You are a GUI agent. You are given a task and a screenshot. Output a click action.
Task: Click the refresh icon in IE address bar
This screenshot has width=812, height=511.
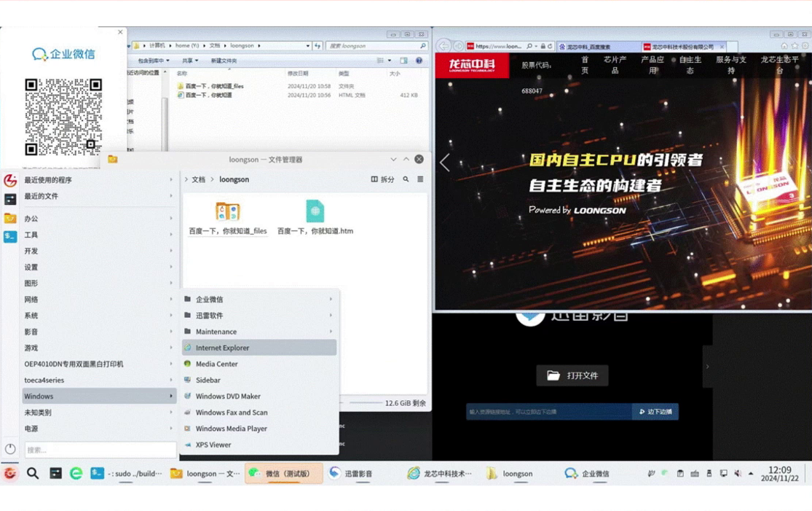tap(550, 46)
